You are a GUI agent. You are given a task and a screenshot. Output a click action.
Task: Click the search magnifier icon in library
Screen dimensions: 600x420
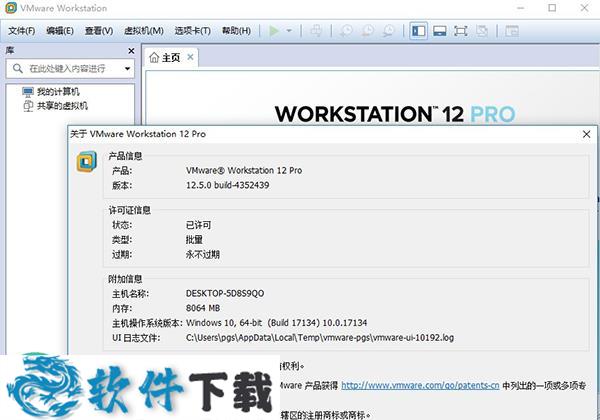pos(18,69)
